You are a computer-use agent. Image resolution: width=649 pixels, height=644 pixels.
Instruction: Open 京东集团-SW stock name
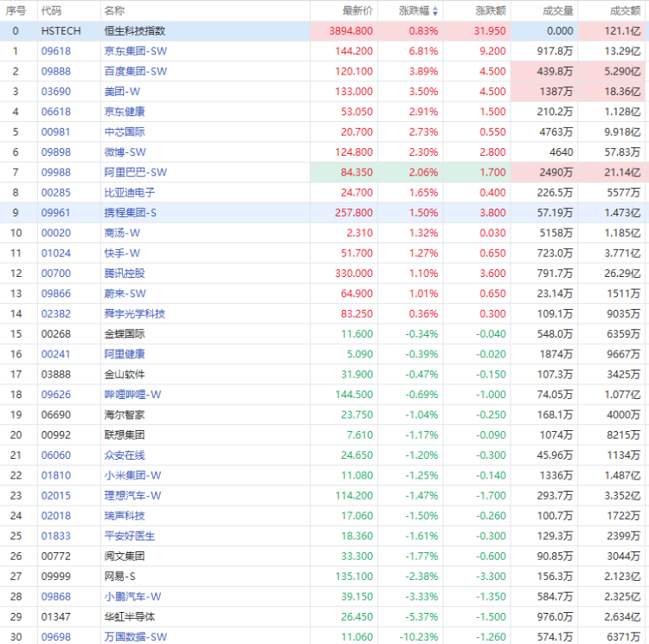tap(135, 51)
